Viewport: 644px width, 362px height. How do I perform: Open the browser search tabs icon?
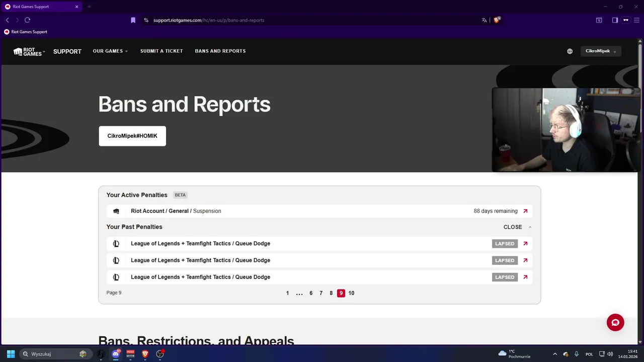599,20
